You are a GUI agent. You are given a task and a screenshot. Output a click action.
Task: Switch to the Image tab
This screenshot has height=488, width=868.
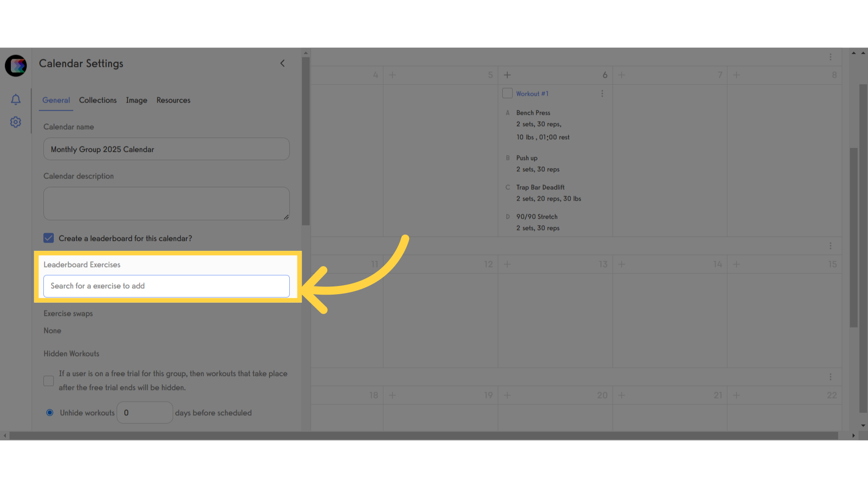(136, 100)
